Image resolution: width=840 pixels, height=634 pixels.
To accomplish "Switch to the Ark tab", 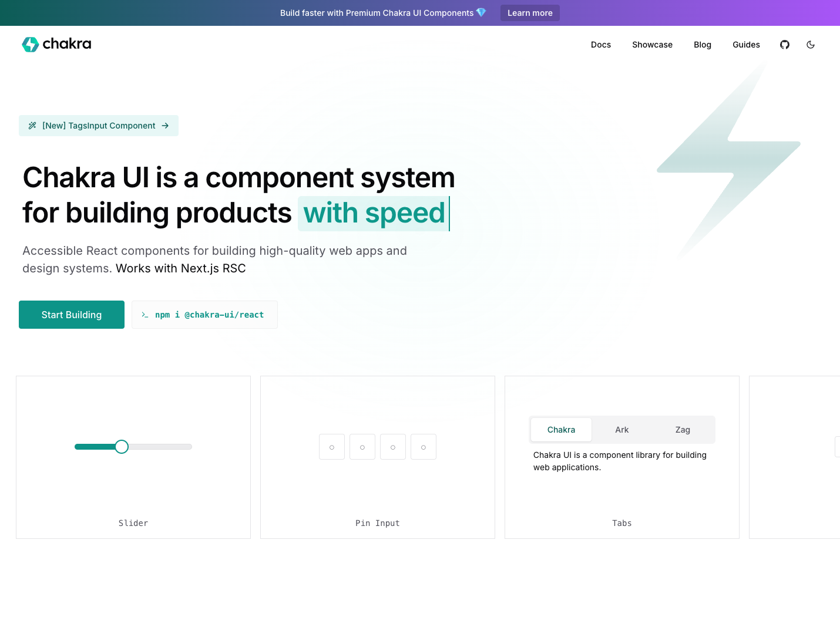I will pyautogui.click(x=621, y=430).
